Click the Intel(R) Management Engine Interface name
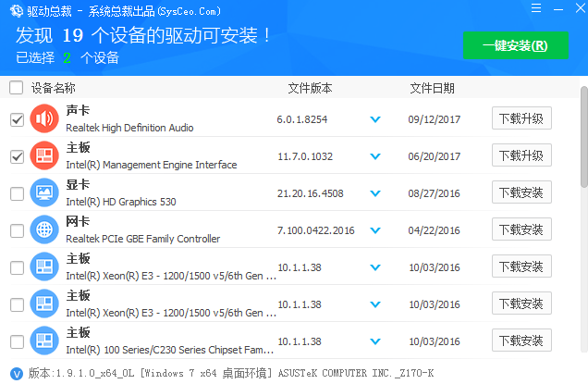The height and width of the screenshot is (384, 588). [x=152, y=165]
